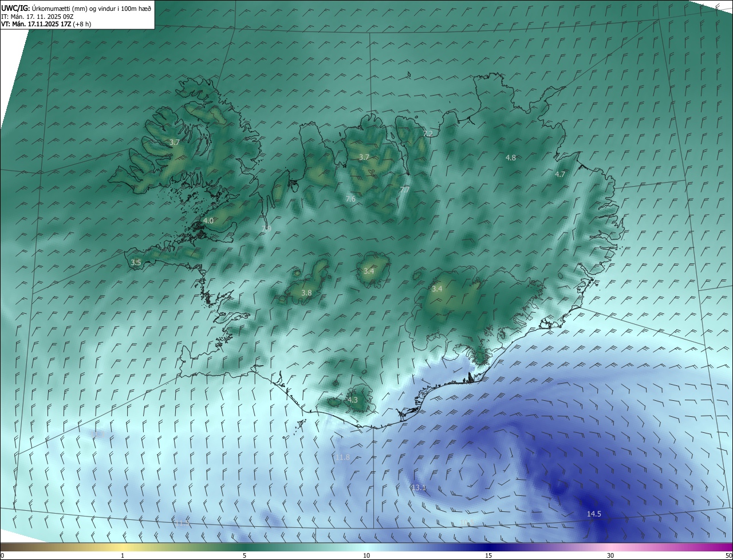Click the 3.5 value on Snæfellsnes peninsula

[x=136, y=262]
